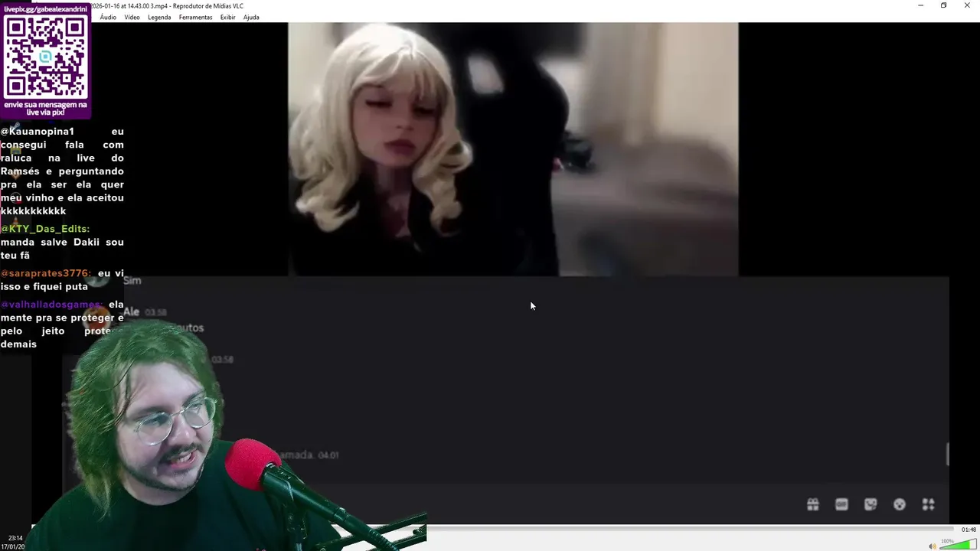Open the apps launcher icon
980x551 pixels.
pos(928,504)
